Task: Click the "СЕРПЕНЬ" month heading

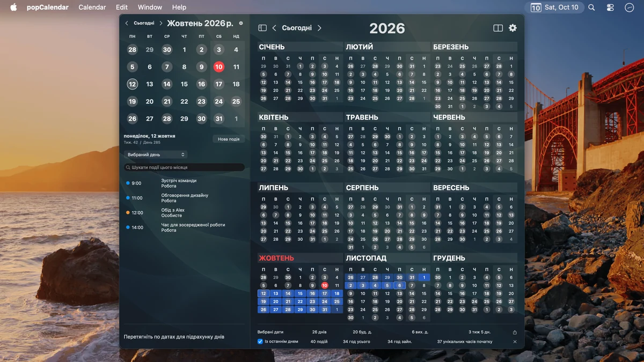Action: [x=362, y=188]
